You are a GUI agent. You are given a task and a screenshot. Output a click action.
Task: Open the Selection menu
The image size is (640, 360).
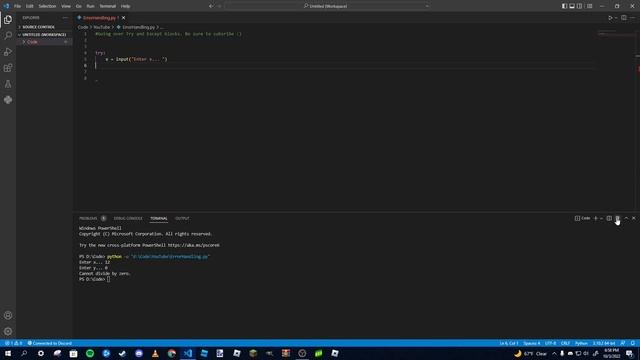(x=47, y=6)
